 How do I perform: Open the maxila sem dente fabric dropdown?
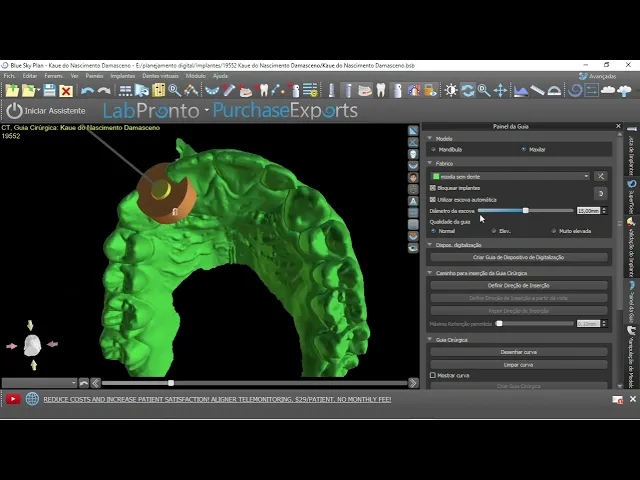pos(510,176)
